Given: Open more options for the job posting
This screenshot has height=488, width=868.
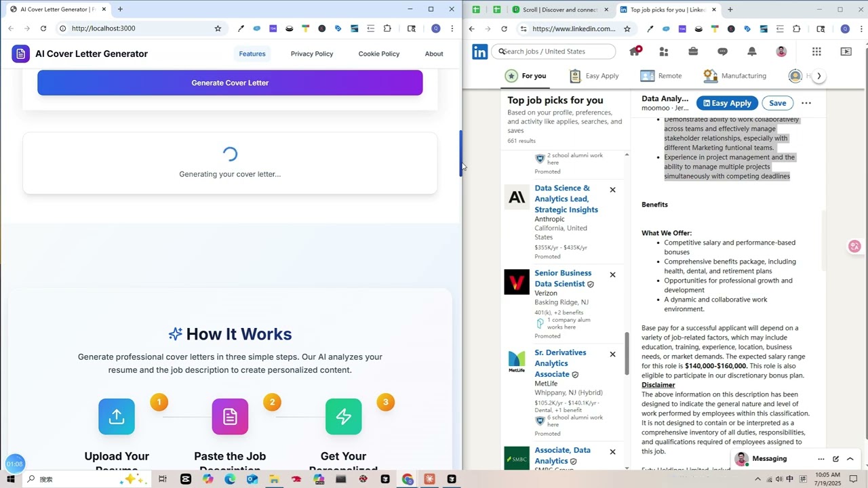Looking at the screenshot, I should 806,103.
